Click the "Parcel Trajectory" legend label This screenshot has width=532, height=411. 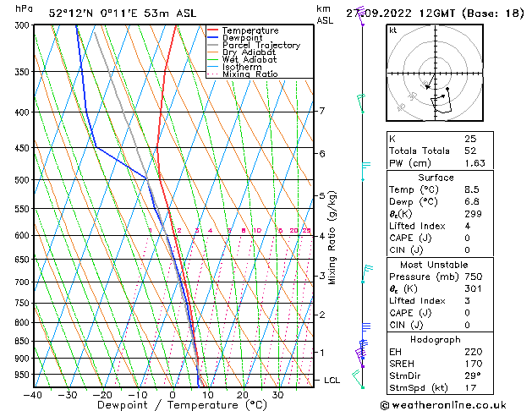tap(261, 45)
